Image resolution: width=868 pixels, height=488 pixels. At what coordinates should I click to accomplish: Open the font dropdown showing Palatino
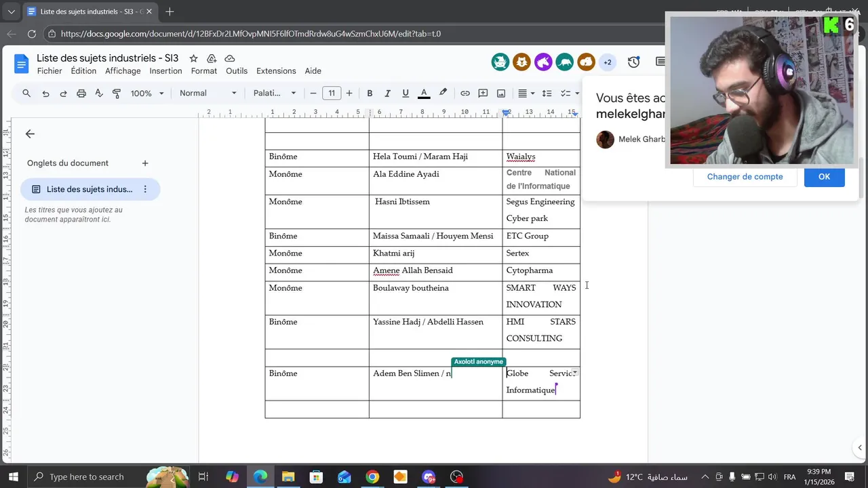point(275,93)
